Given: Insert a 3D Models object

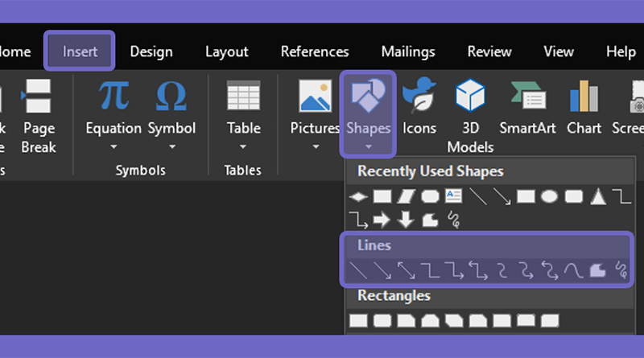Looking at the screenshot, I should click(x=470, y=115).
